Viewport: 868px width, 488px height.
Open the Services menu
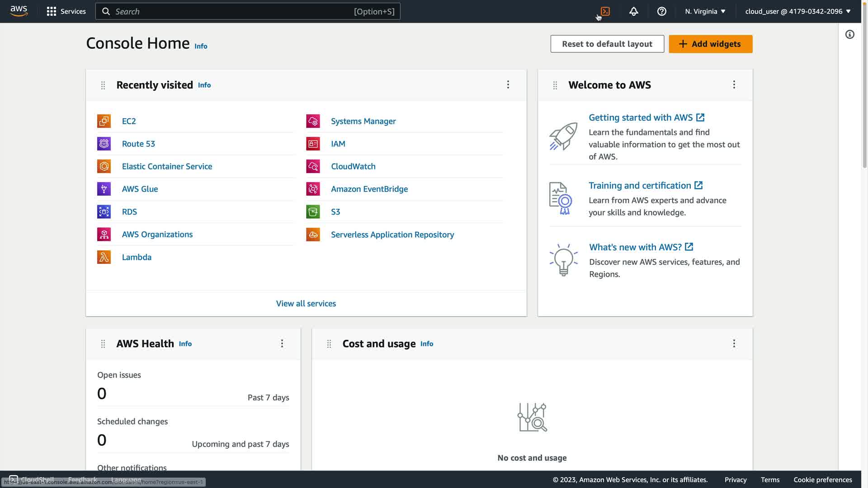tap(66, 11)
